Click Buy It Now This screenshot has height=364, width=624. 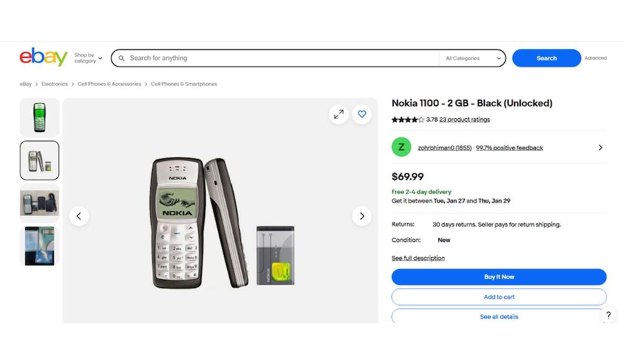pyautogui.click(x=499, y=277)
